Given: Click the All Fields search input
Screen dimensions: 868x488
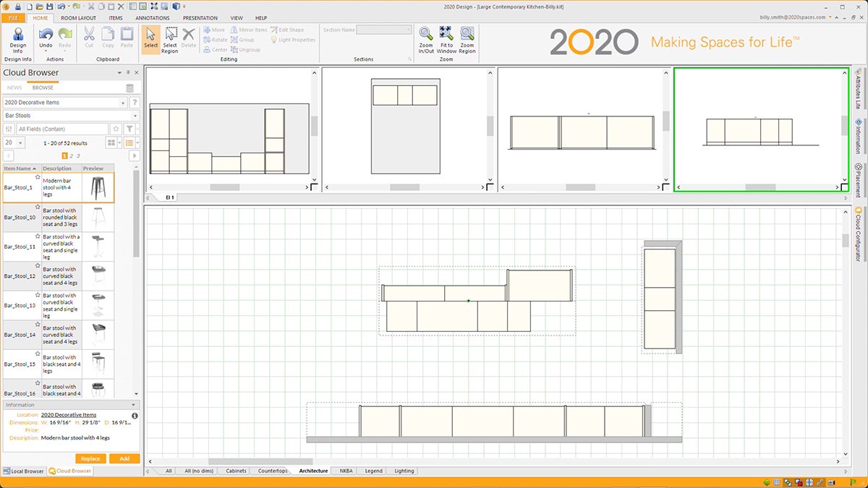Looking at the screenshot, I should pyautogui.click(x=62, y=129).
